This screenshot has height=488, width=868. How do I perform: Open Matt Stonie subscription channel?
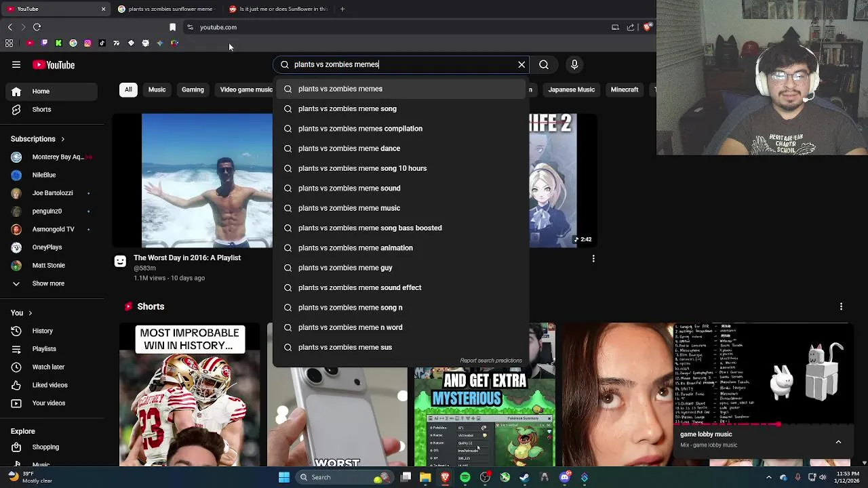(52, 266)
